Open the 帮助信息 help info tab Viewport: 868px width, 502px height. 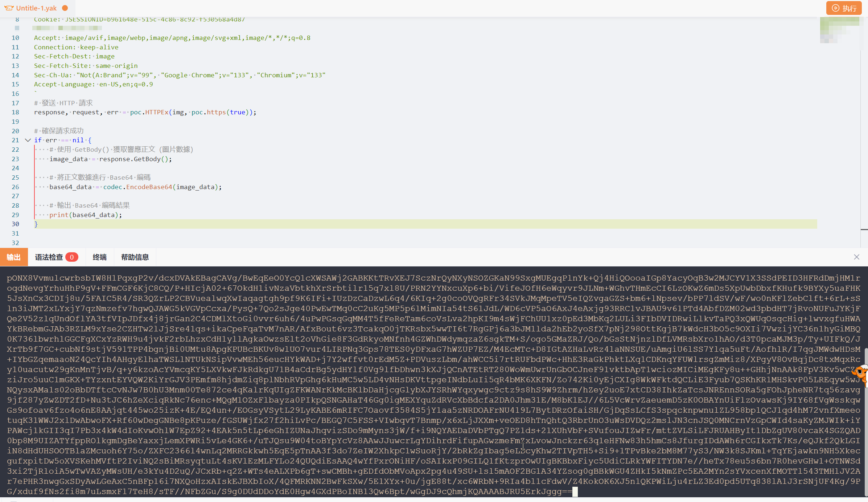coord(135,257)
